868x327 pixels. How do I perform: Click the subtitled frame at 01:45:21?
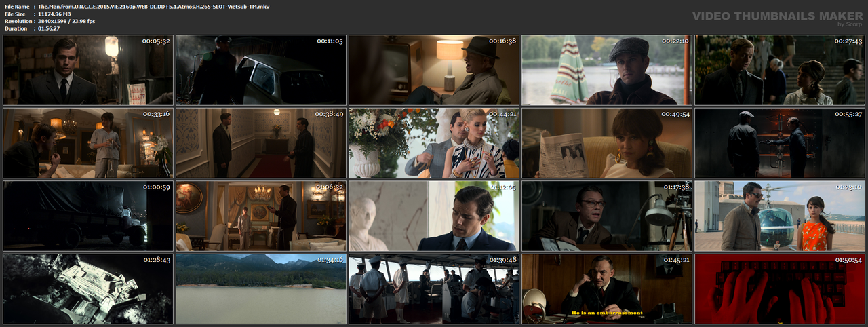(x=607, y=288)
